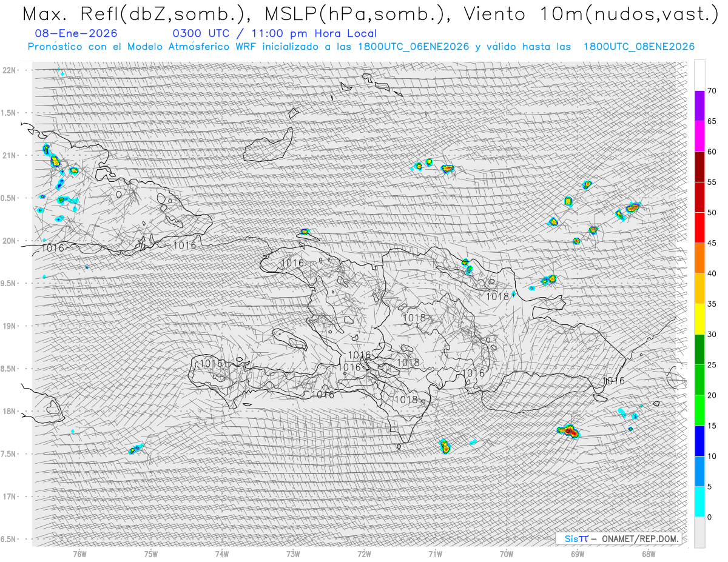Pick the dark blue 10-15 dBZ band
Image resolution: width=728 pixels, height=562 pixels.
(x=699, y=441)
